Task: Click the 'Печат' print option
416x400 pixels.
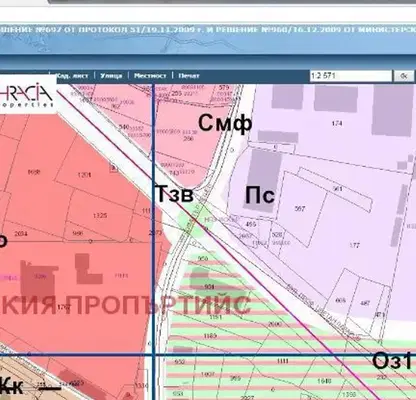Action: (189, 76)
